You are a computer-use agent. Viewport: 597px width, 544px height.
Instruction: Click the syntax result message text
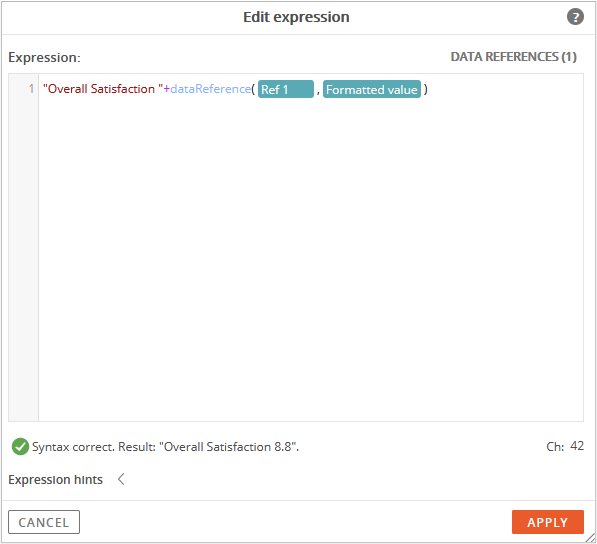pos(165,447)
